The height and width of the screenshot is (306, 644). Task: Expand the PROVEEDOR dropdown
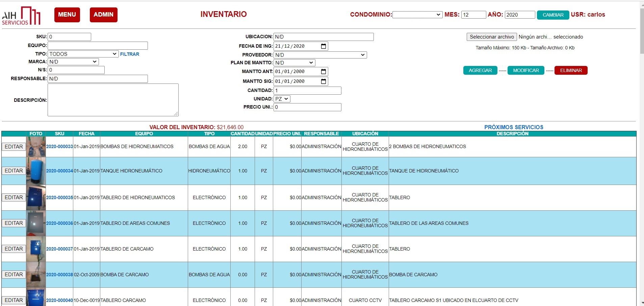[320, 55]
